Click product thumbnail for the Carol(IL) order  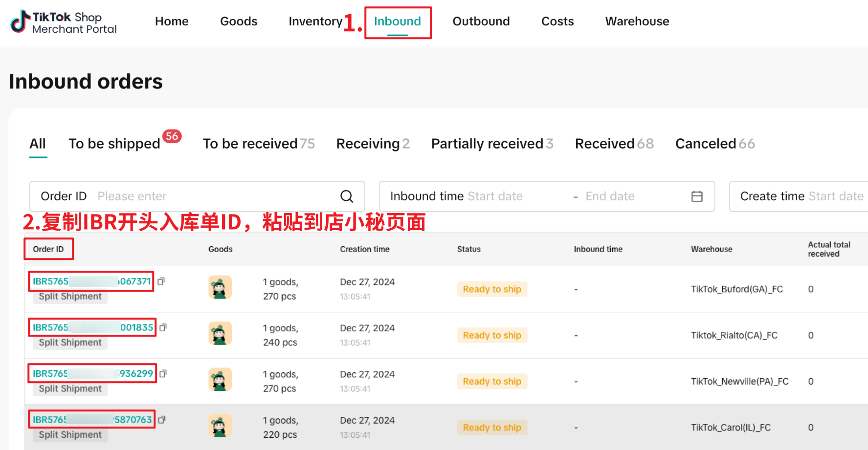pyautogui.click(x=220, y=426)
